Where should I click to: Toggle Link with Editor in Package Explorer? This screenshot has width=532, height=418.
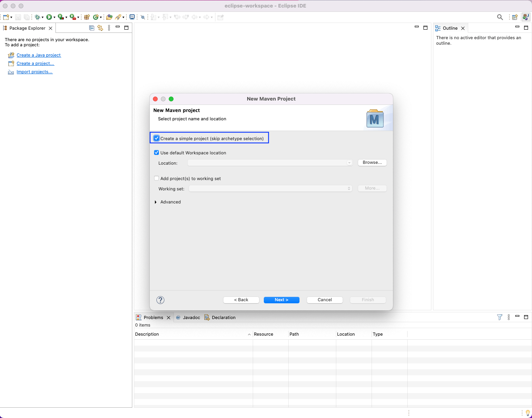pos(100,28)
